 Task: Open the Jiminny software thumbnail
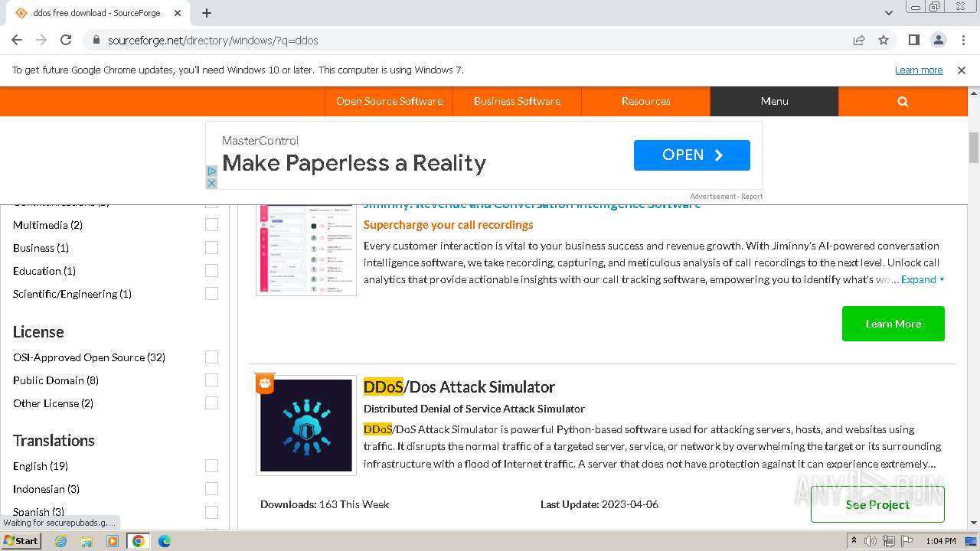(x=306, y=249)
